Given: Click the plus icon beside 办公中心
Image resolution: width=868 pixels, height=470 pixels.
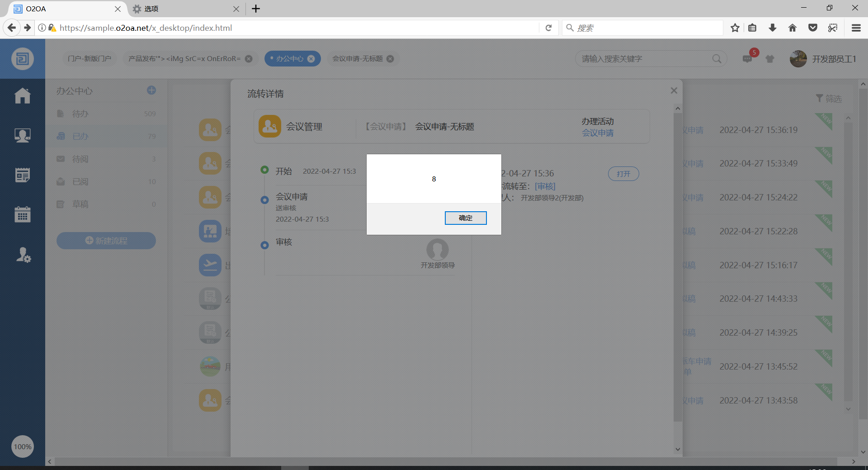Looking at the screenshot, I should pyautogui.click(x=151, y=90).
